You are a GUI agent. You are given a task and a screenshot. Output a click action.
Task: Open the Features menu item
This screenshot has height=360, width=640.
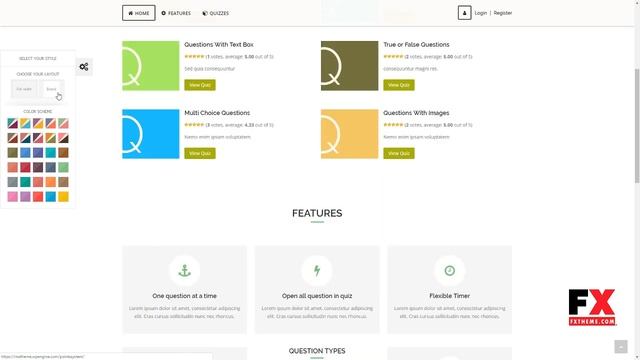click(x=176, y=13)
